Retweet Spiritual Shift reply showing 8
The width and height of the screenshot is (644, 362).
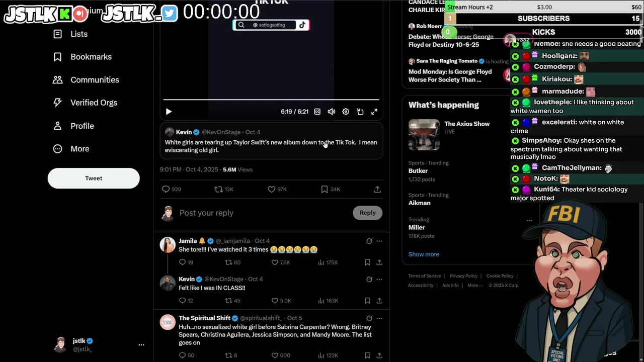[x=231, y=355]
